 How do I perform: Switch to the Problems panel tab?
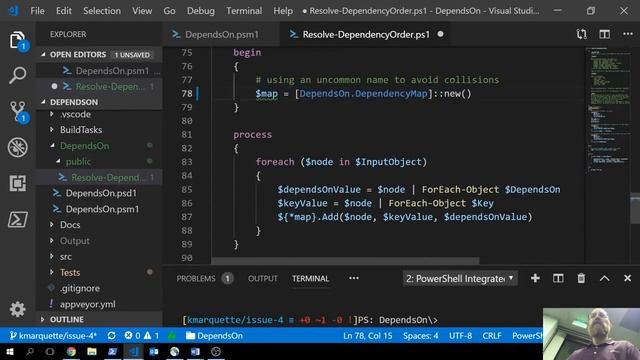coord(196,278)
